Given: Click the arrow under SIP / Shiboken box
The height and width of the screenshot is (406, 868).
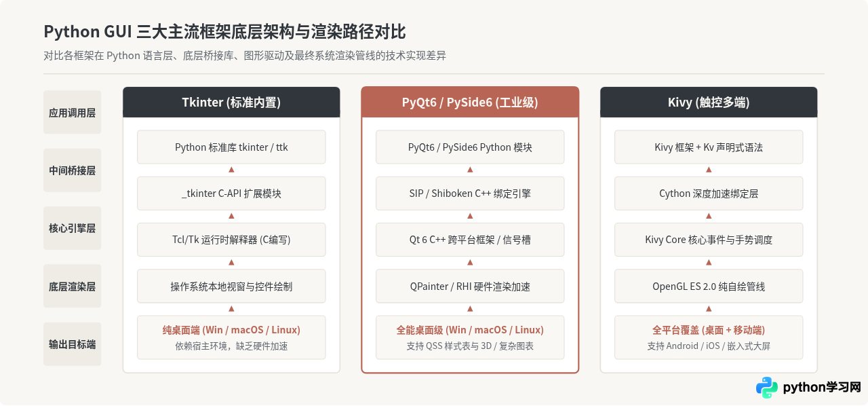Looking at the screenshot, I should coord(470,216).
